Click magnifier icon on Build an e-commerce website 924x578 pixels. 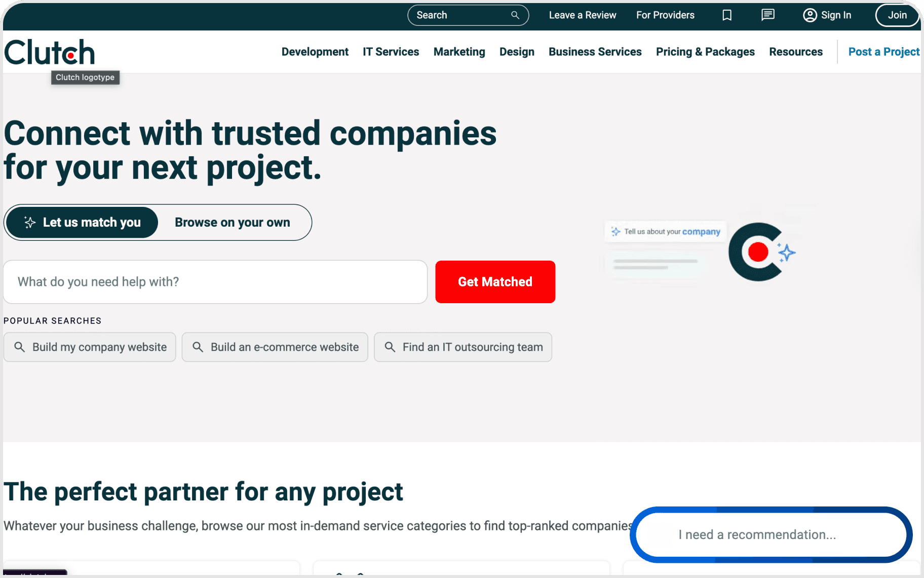(x=198, y=347)
